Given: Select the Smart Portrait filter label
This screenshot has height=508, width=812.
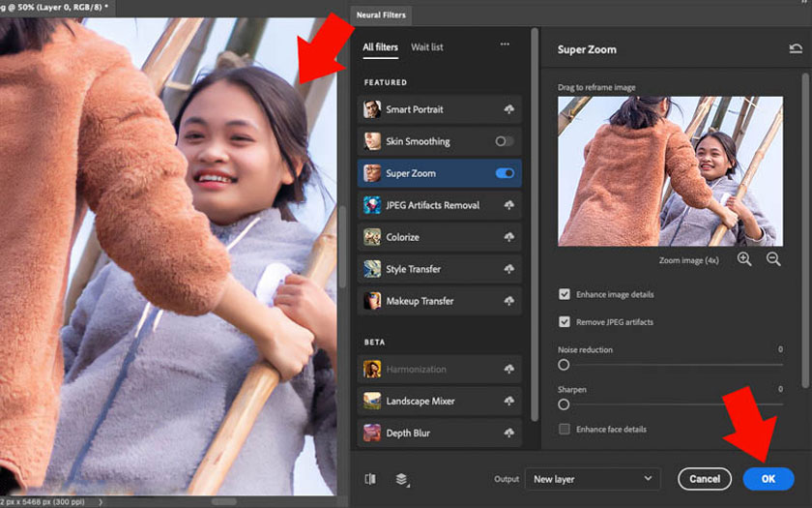Looking at the screenshot, I should click(x=415, y=109).
